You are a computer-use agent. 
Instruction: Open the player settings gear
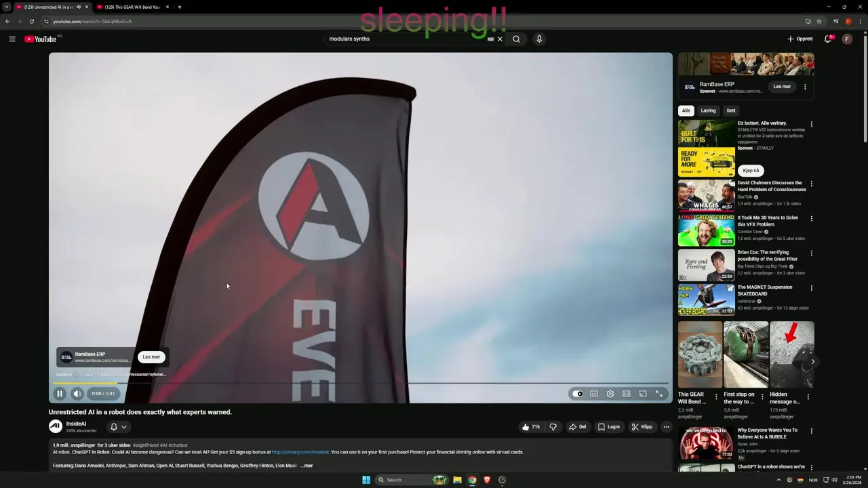(x=610, y=394)
